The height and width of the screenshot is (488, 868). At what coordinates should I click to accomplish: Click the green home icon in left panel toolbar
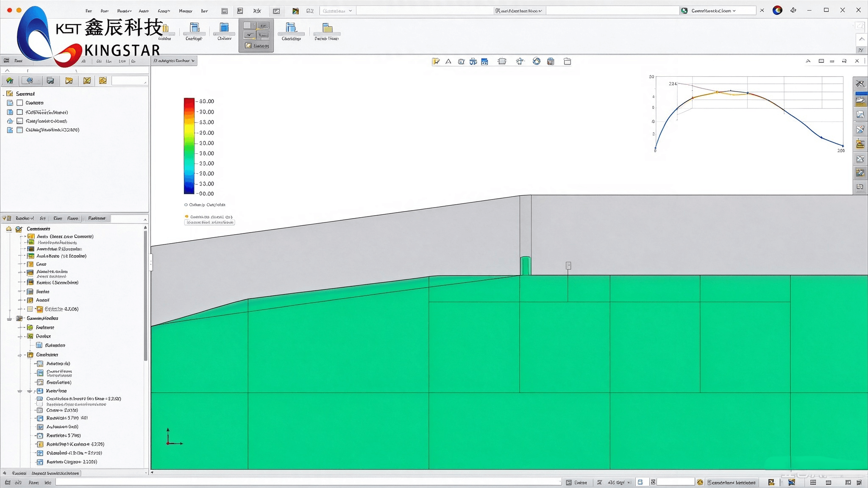tap(10, 80)
